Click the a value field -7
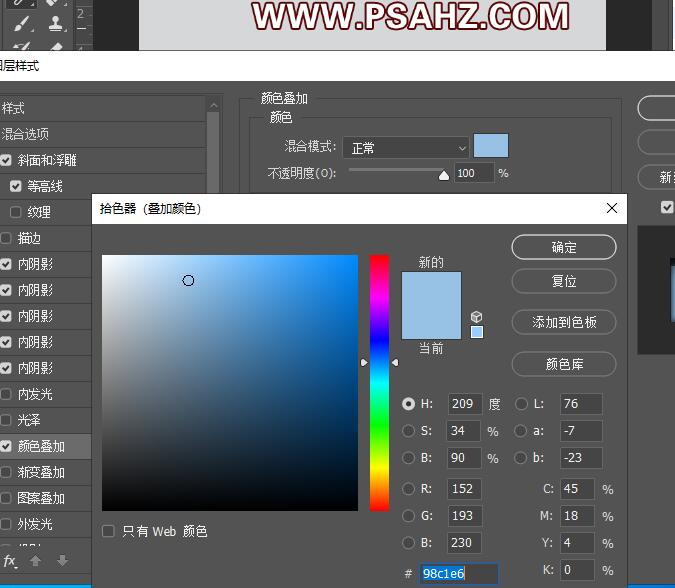 pos(581,431)
